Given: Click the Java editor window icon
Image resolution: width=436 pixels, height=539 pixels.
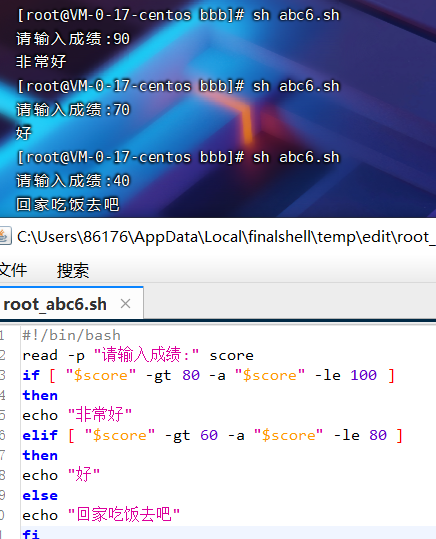Looking at the screenshot, I should [5, 236].
